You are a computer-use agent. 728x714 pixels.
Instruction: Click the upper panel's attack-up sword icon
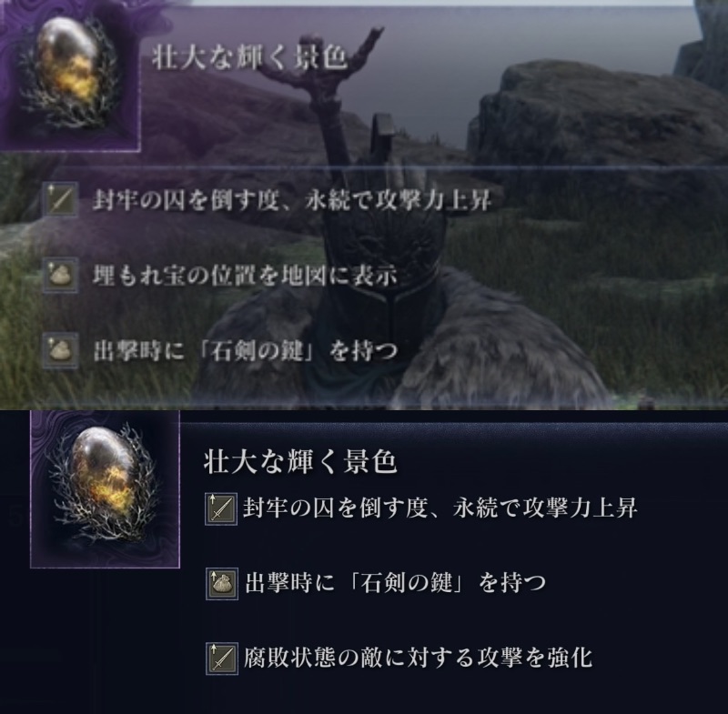[x=61, y=199]
